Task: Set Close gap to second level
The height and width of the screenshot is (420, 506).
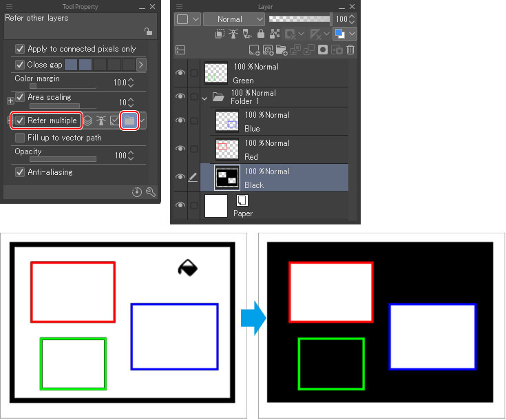Action: point(85,65)
